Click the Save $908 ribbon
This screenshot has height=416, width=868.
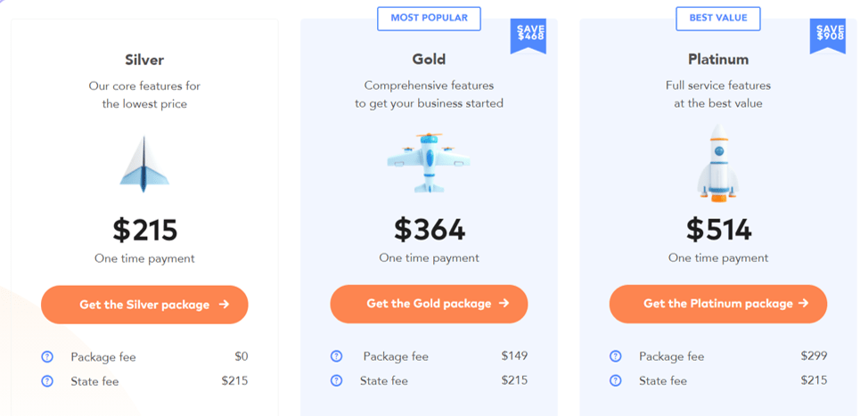click(x=828, y=35)
